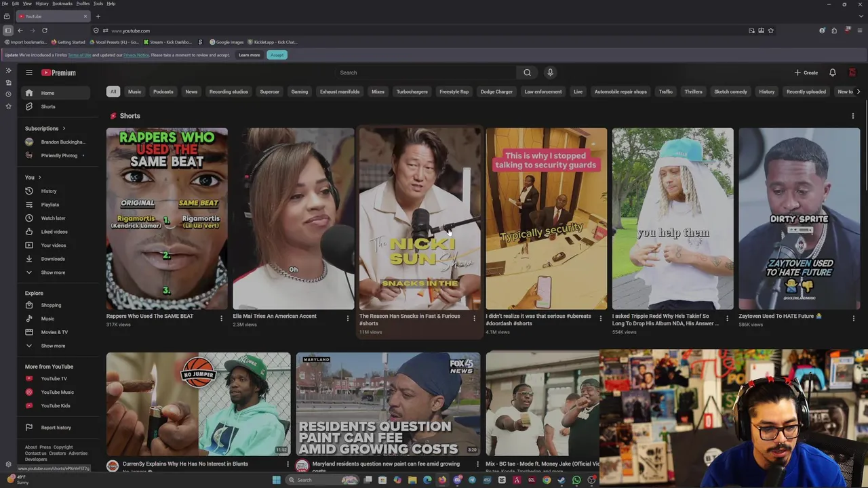Open YouTube Kids link
Viewport: 868px width, 488px height.
pyautogui.click(x=56, y=406)
